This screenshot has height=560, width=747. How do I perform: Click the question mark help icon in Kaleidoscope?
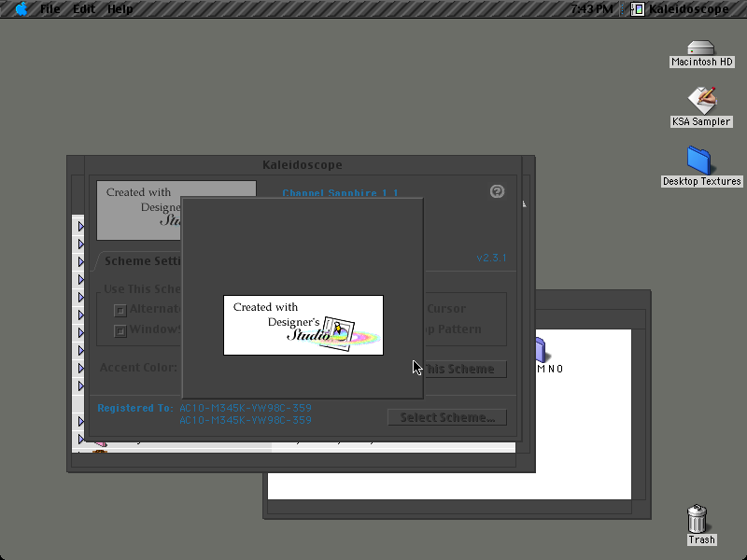coord(497,191)
